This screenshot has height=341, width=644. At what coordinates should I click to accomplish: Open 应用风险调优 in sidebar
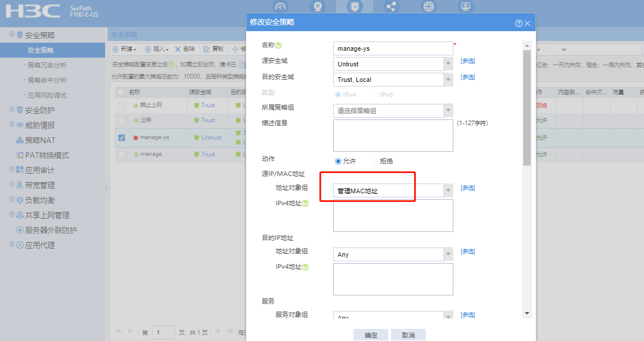click(46, 95)
